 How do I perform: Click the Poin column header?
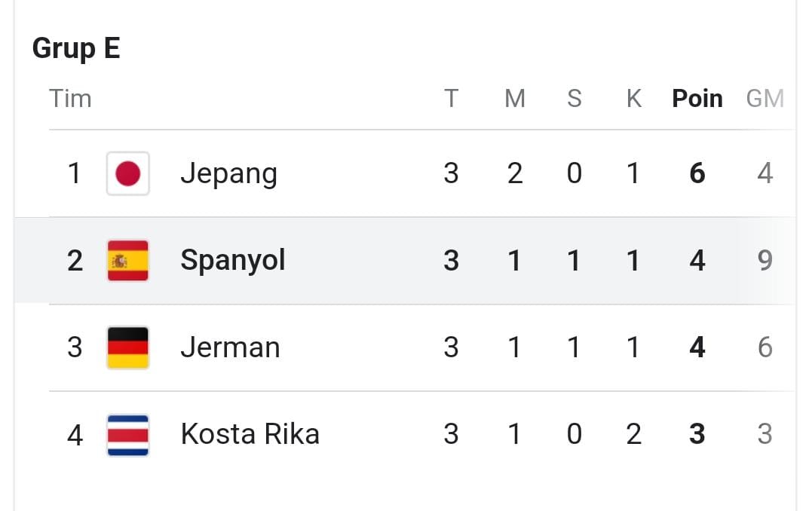click(x=697, y=99)
